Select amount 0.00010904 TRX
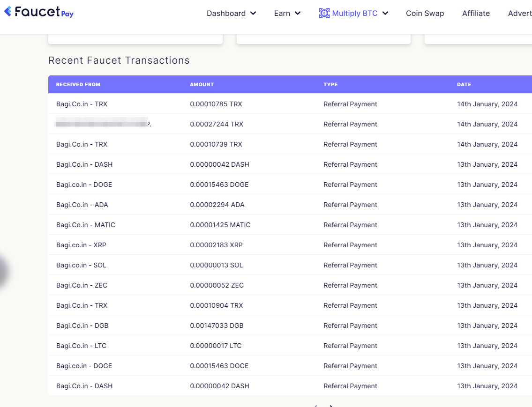532x407 pixels. [217, 305]
